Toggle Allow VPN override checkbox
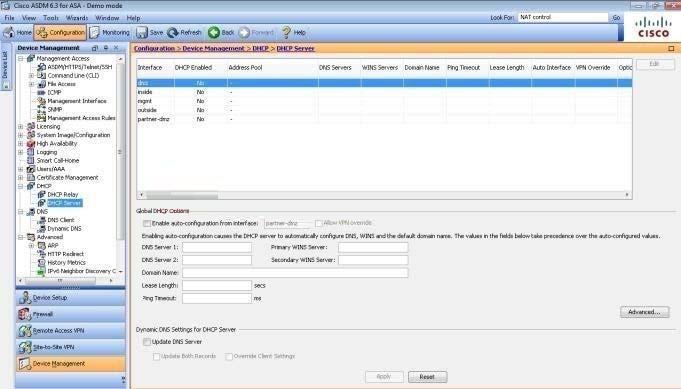Screen dimensions: 681x389 (x=318, y=223)
